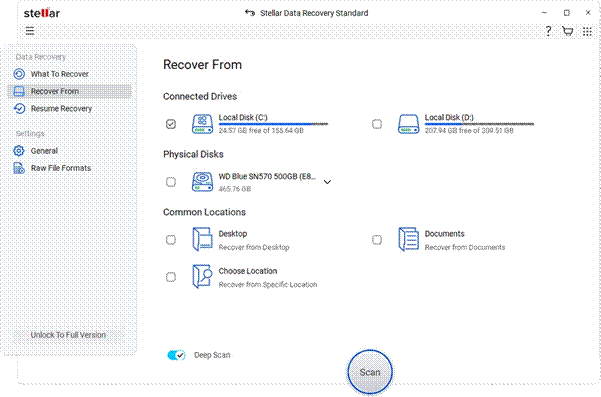601x397 pixels.
Task: Click the Local Disk (D:) label
Action: coord(449,117)
